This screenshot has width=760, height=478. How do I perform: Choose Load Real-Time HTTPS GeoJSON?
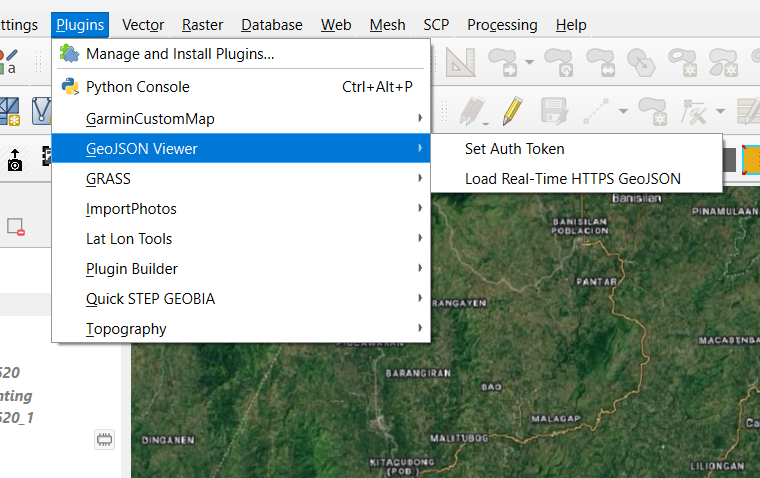tap(577, 178)
